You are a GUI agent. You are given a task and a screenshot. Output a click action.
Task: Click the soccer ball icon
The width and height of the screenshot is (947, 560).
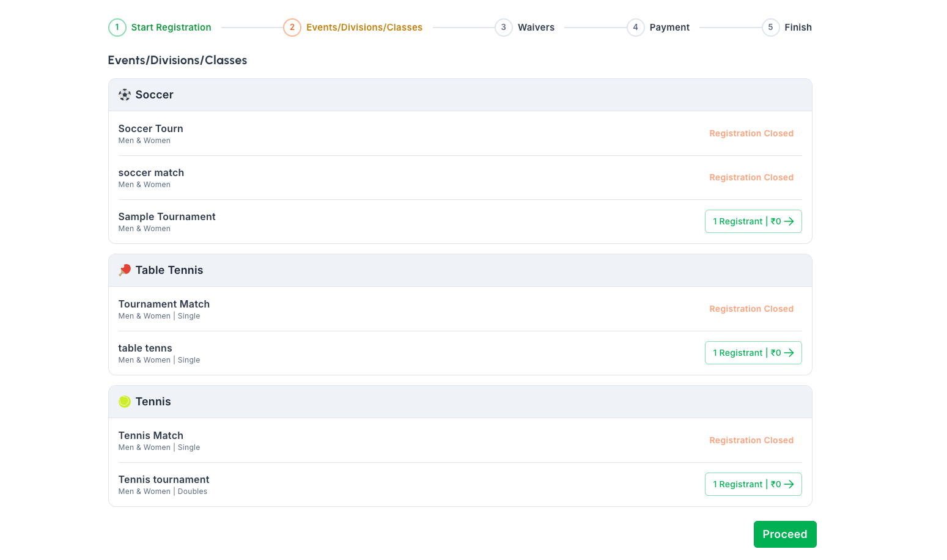coord(124,95)
